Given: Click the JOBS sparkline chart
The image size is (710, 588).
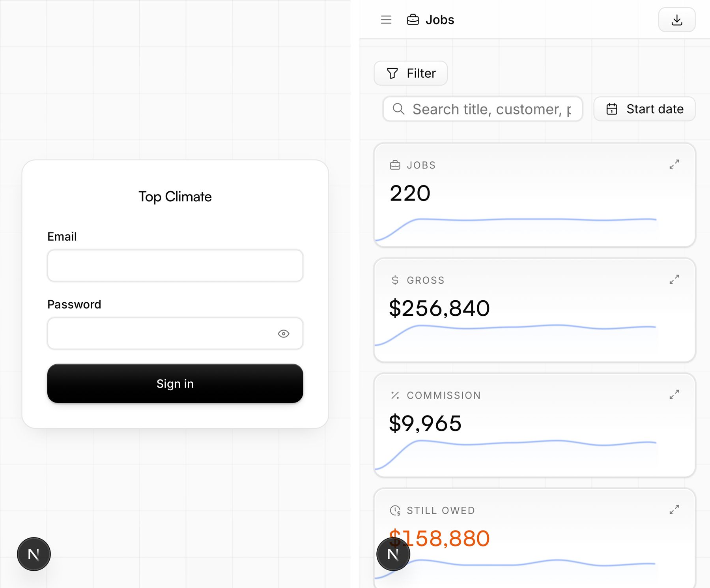Looking at the screenshot, I should click(516, 229).
